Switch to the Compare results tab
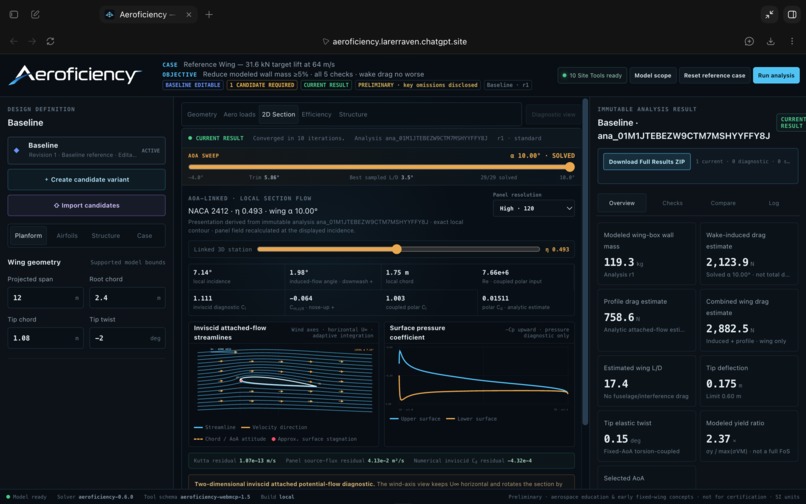Image resolution: width=806 pixels, height=504 pixels. click(723, 203)
